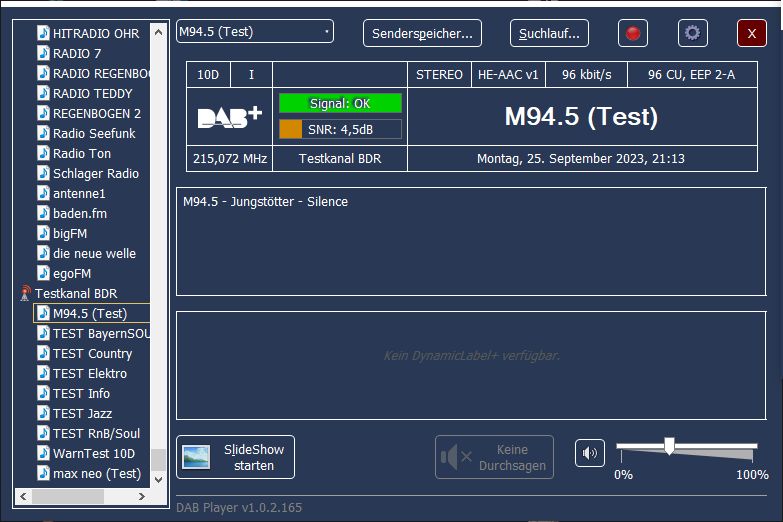
Task: Click the station list scroll-up arrow
Action: [159, 32]
